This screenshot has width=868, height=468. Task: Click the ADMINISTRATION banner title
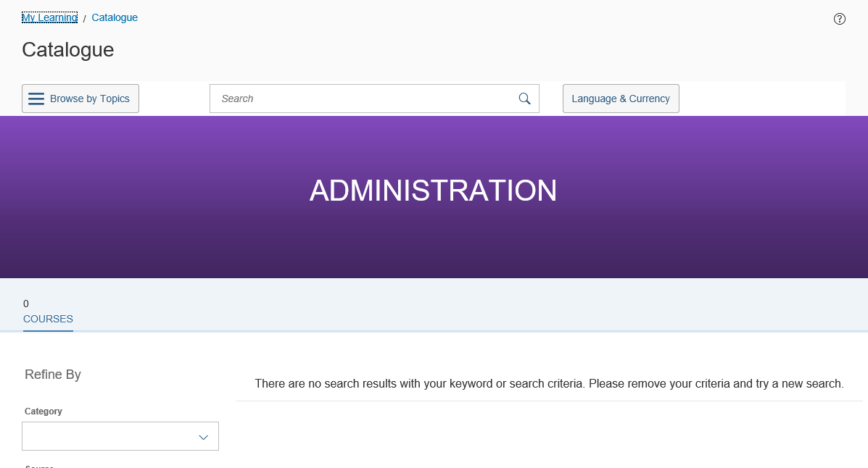point(433,191)
